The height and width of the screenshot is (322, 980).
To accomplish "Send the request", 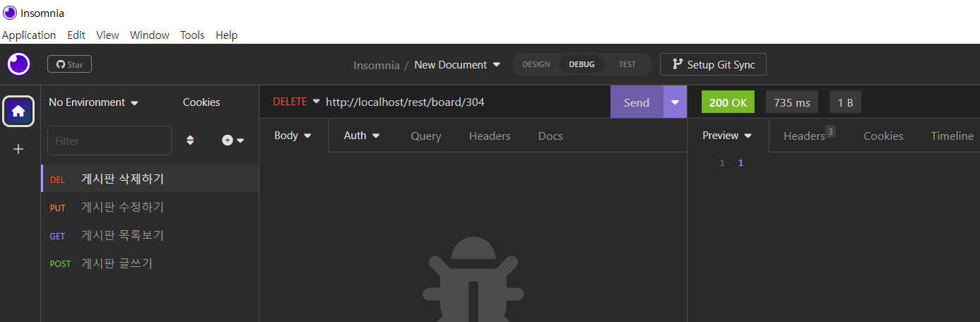I will click(x=637, y=102).
